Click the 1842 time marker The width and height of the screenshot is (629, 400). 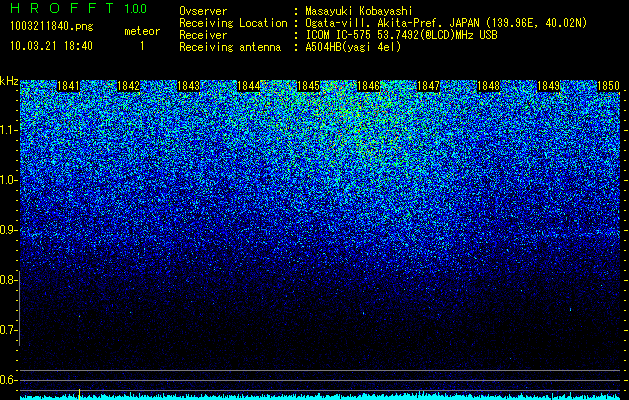(x=128, y=86)
